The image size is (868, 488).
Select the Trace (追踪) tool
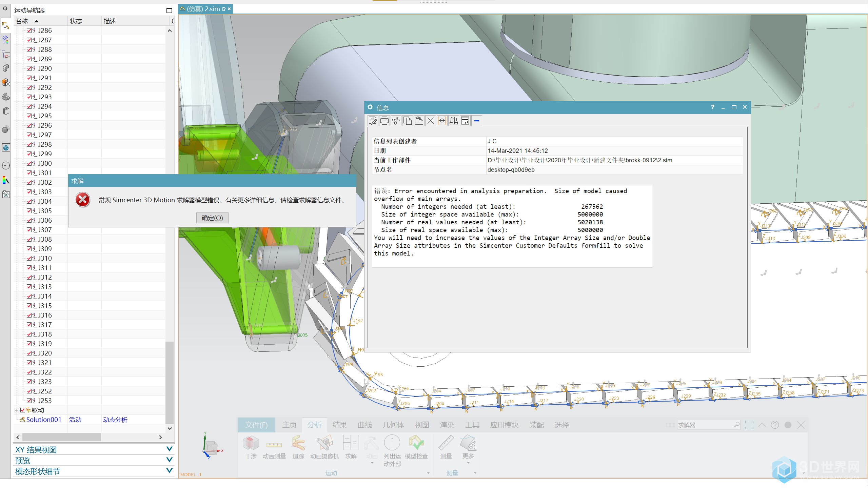pyautogui.click(x=298, y=447)
